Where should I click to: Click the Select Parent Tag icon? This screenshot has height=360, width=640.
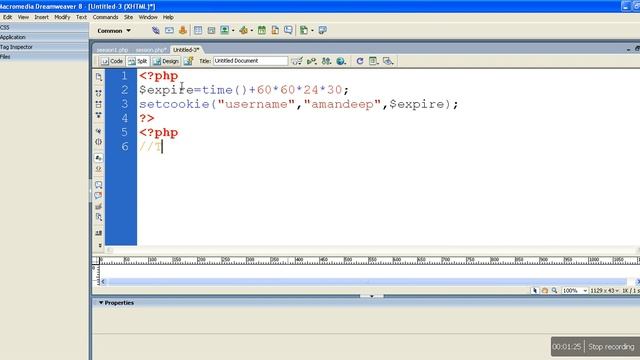(x=99, y=131)
